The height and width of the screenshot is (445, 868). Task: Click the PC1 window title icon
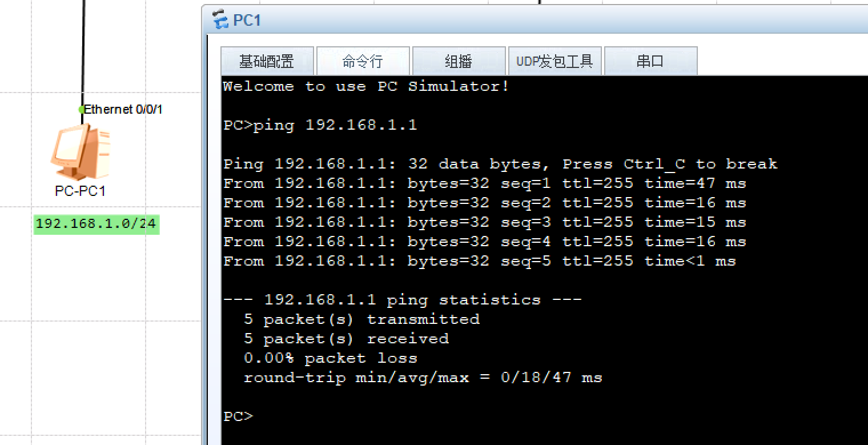point(220,20)
